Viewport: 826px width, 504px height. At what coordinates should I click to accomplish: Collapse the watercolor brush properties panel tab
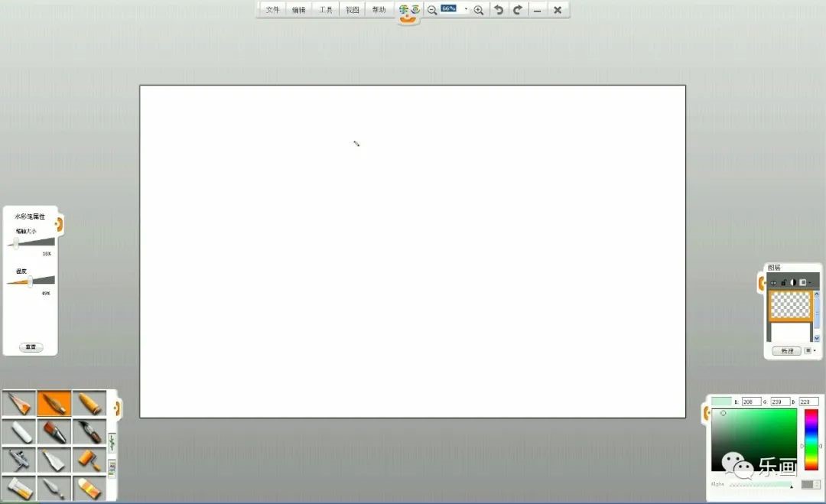[60, 224]
